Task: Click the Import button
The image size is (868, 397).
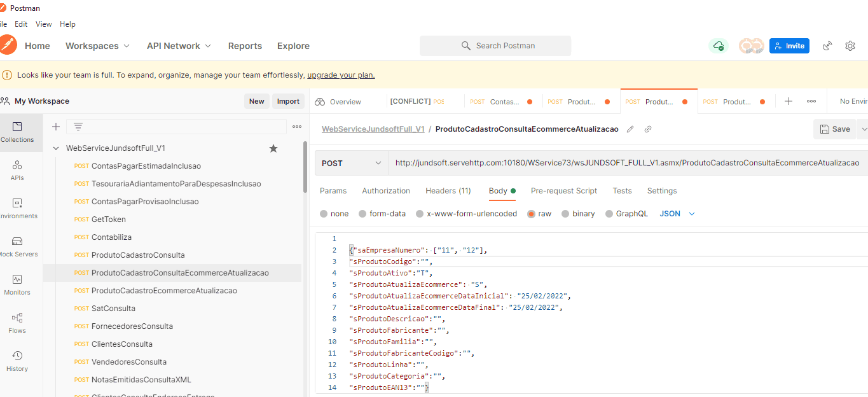Action: click(288, 101)
